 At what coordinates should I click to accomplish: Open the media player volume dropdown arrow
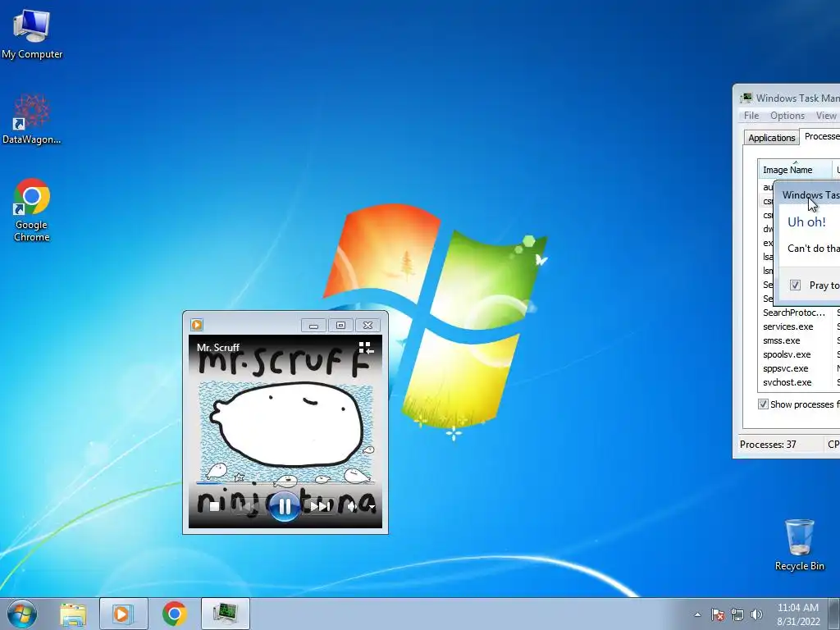(x=372, y=507)
